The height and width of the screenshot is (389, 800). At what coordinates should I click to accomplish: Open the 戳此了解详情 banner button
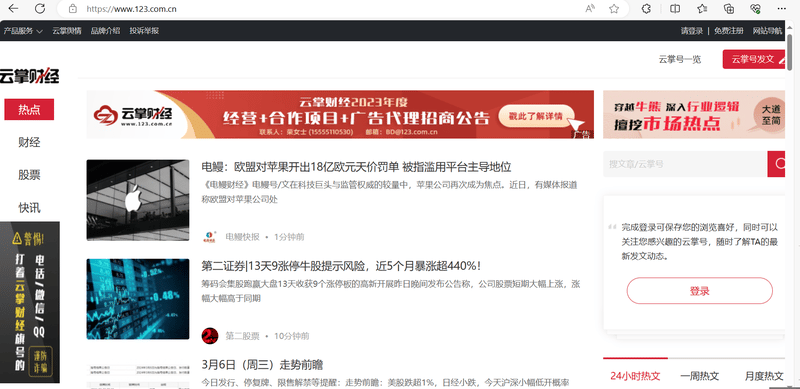point(536,116)
